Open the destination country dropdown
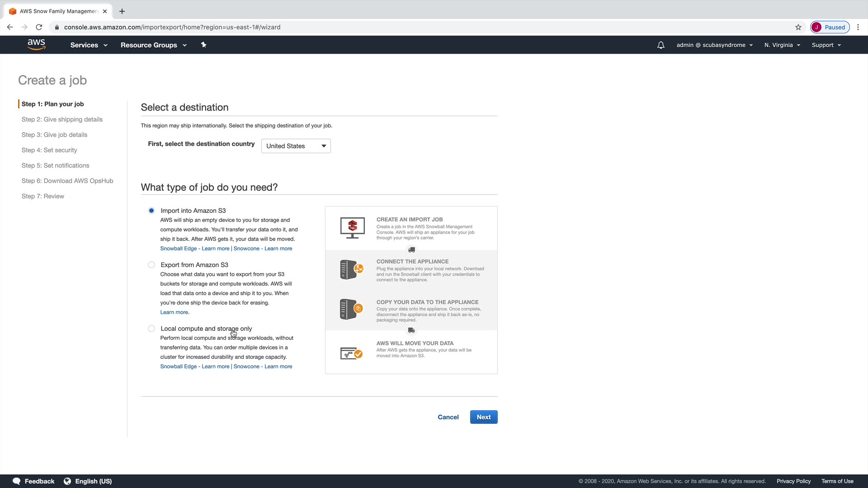868x488 pixels. (x=296, y=146)
